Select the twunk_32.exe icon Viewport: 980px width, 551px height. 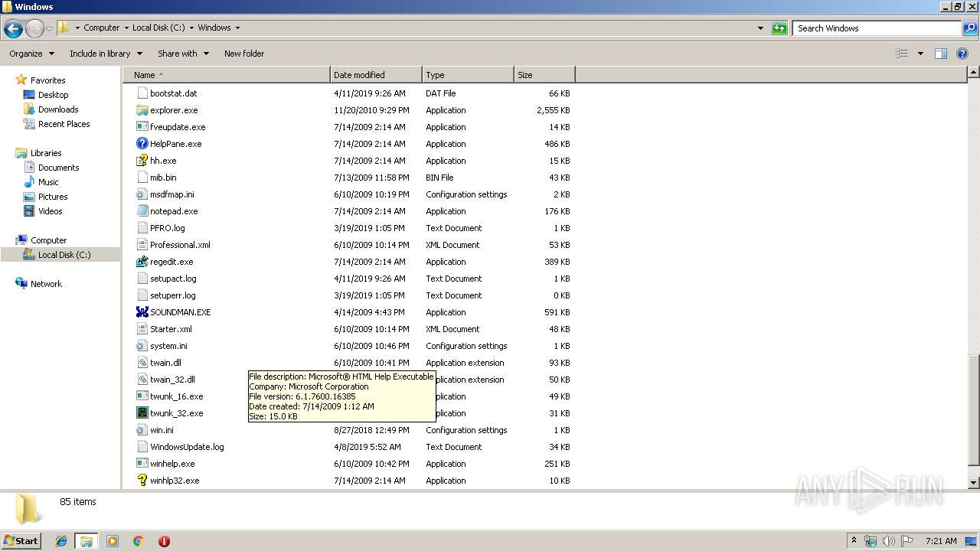(142, 413)
